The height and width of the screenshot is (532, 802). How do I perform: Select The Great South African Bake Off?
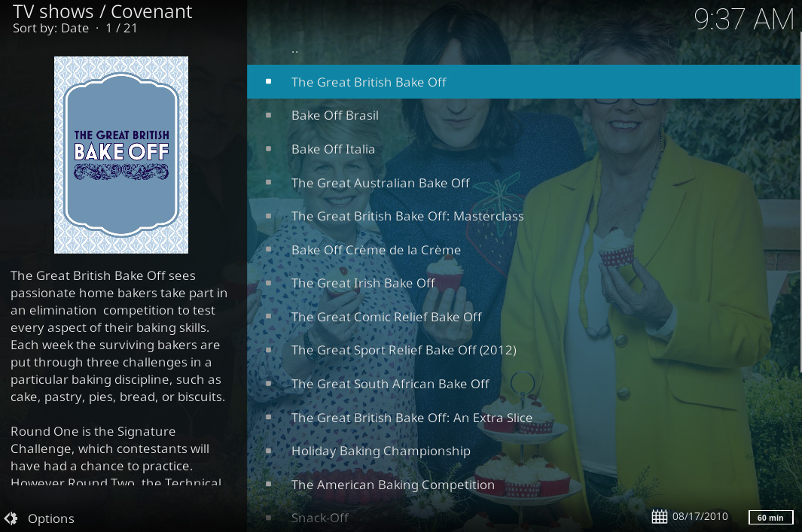[x=523, y=384]
